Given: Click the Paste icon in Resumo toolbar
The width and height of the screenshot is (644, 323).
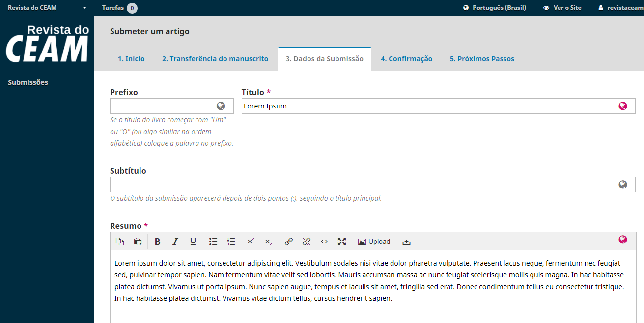Looking at the screenshot, I should 138,242.
